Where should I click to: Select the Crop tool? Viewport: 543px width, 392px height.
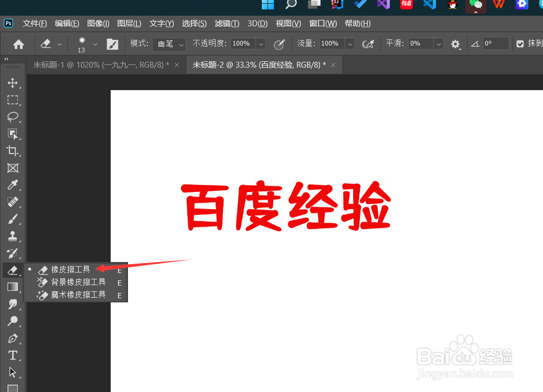pyautogui.click(x=13, y=151)
